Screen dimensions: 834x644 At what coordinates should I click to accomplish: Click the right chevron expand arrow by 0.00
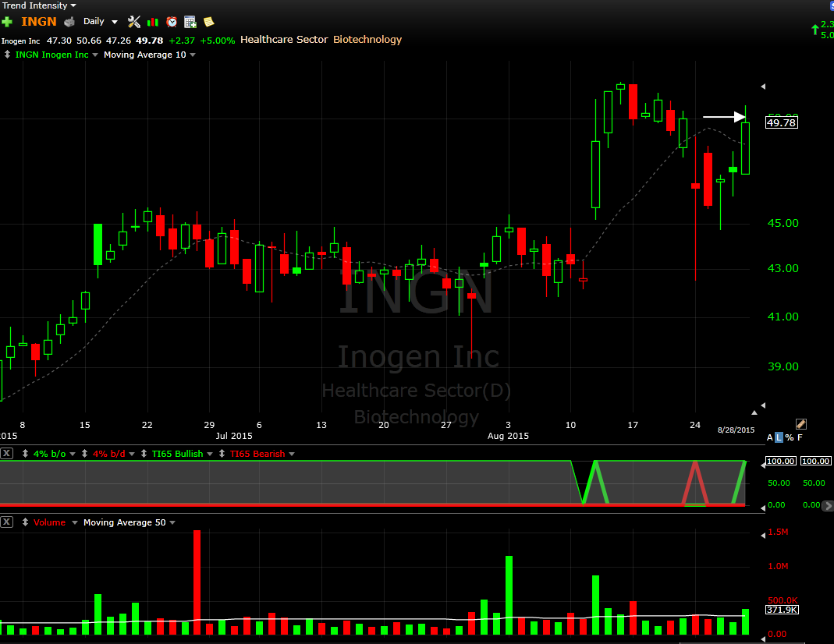(x=828, y=505)
